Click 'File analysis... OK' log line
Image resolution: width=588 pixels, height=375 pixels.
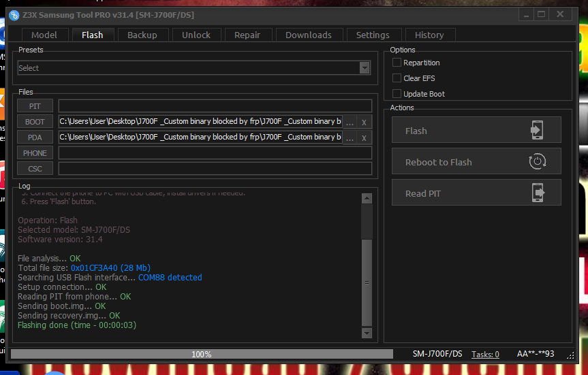coord(49,258)
